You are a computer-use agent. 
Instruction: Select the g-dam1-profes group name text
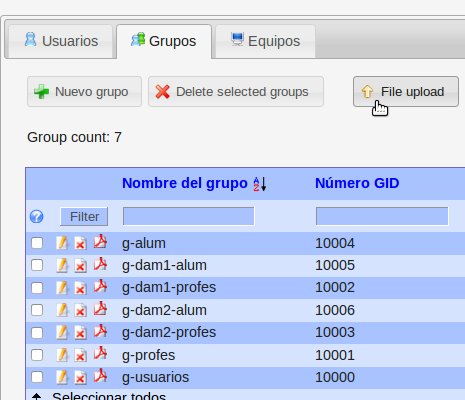tap(169, 288)
